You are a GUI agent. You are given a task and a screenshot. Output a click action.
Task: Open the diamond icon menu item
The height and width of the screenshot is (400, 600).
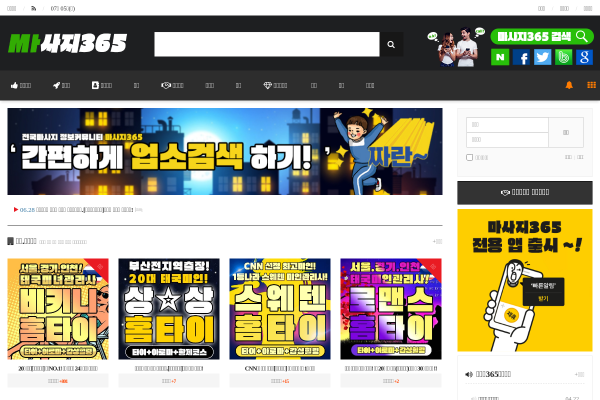point(276,85)
